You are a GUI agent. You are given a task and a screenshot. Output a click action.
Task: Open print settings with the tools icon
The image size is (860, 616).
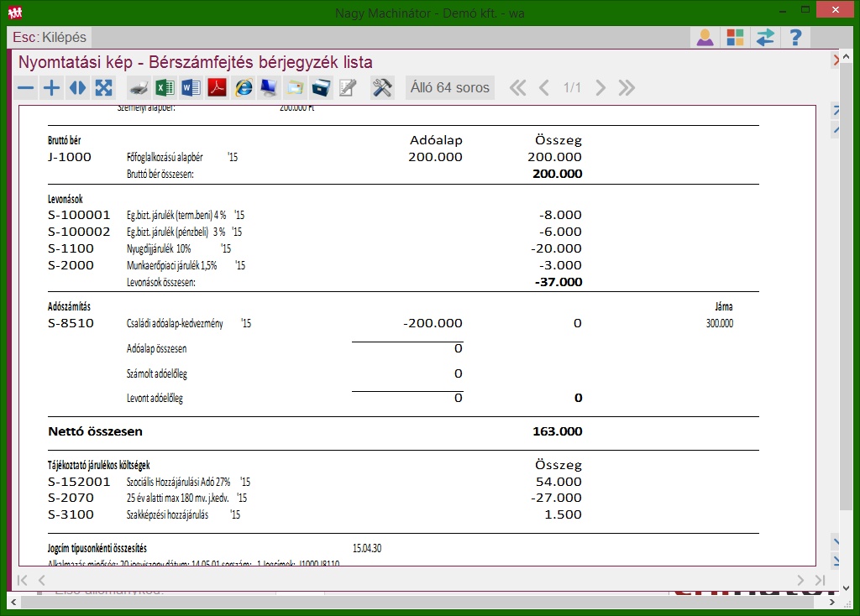point(382,88)
